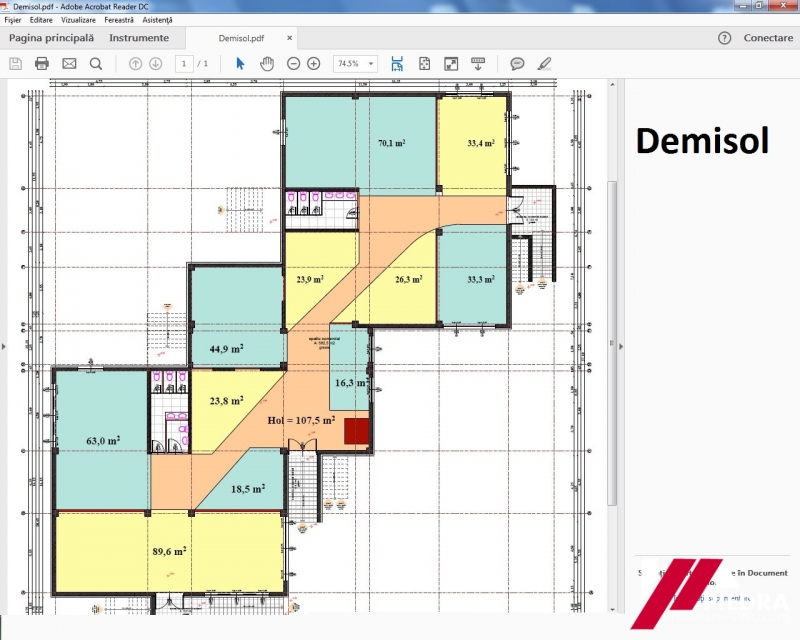
Task: Click the Zoom in plus icon
Action: click(x=314, y=63)
